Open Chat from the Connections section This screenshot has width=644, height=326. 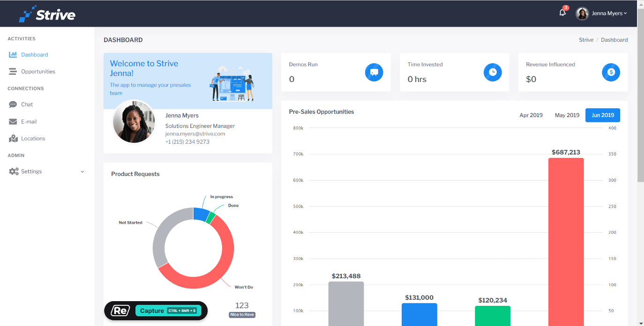click(x=14, y=104)
